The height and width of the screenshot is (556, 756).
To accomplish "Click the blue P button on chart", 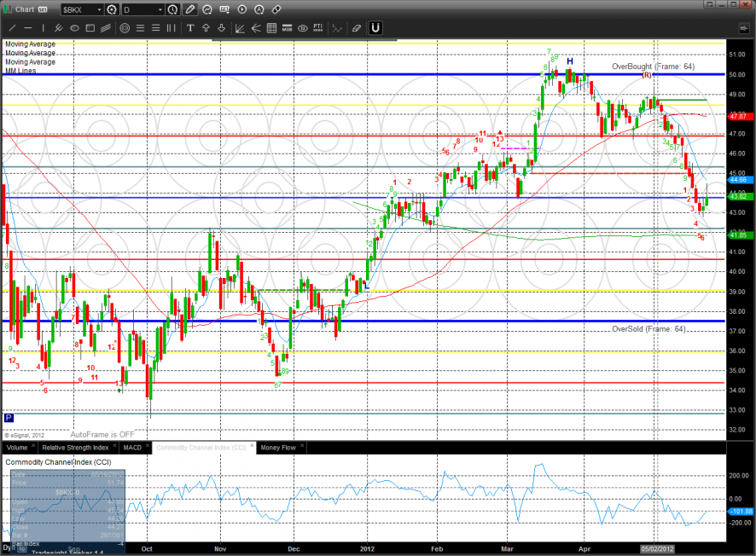I will click(9, 418).
